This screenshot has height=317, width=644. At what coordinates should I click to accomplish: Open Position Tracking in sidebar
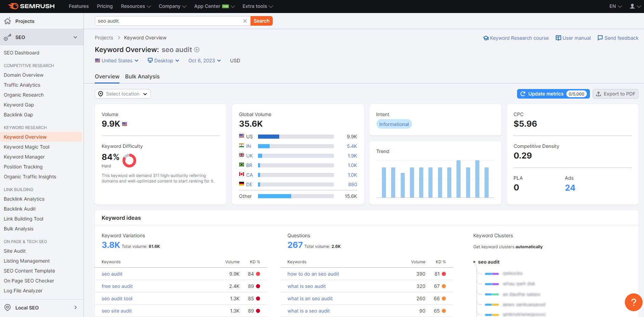(23, 167)
